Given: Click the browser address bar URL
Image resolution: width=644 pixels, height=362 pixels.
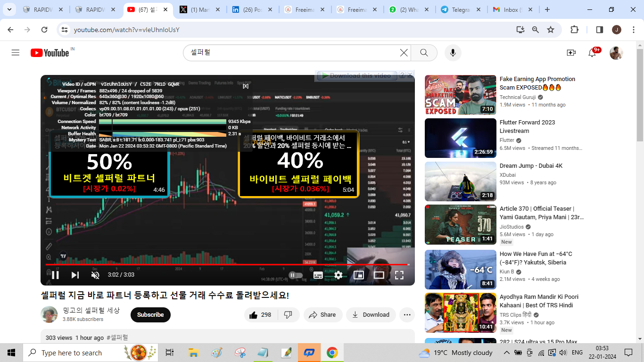Looking at the screenshot, I should (x=126, y=30).
